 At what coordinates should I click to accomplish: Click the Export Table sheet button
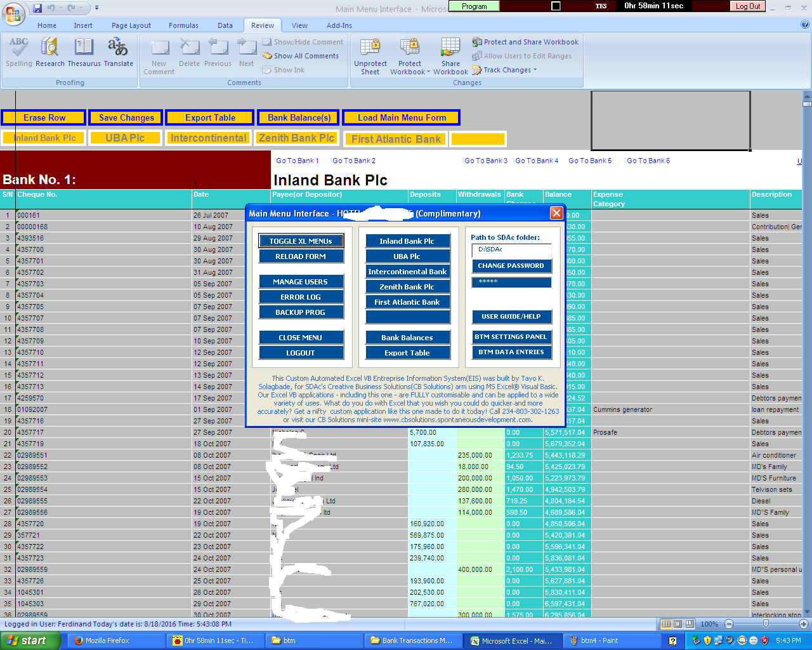coord(210,117)
